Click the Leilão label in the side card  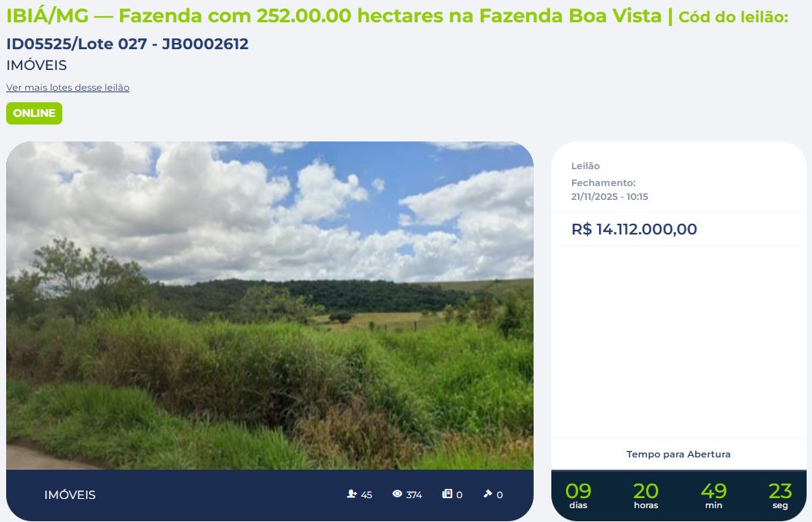(586, 166)
